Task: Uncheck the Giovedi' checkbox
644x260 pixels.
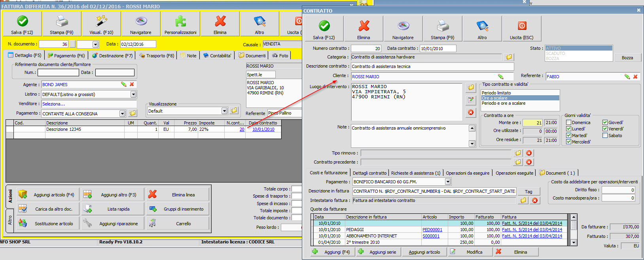Action: (605, 122)
